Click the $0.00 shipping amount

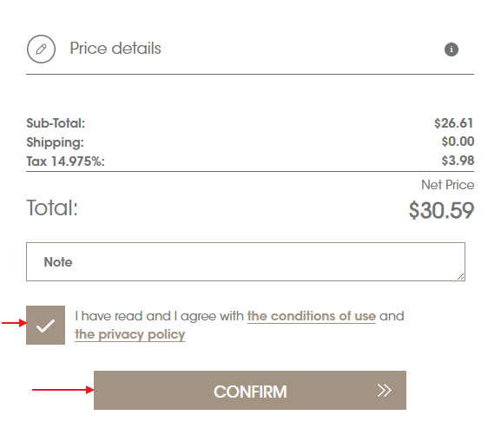pos(458,142)
